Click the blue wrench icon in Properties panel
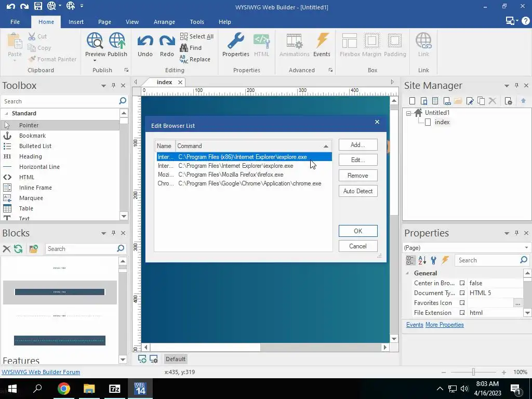The image size is (532, 399). point(434,260)
